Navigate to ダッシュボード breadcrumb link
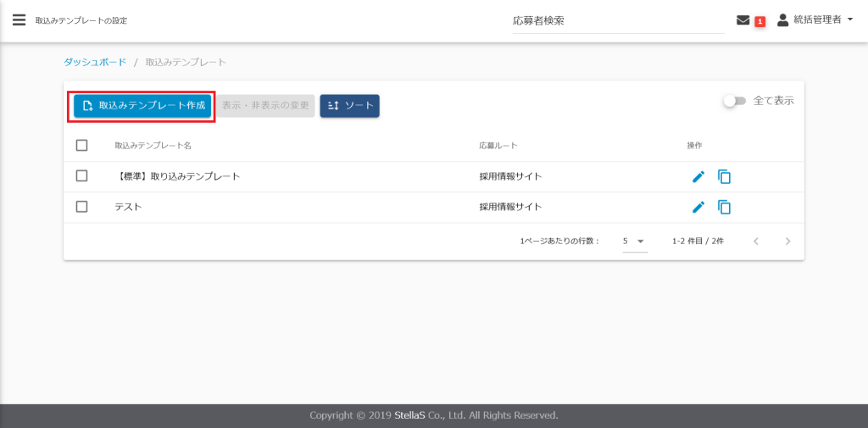The image size is (868, 428). pos(95,63)
